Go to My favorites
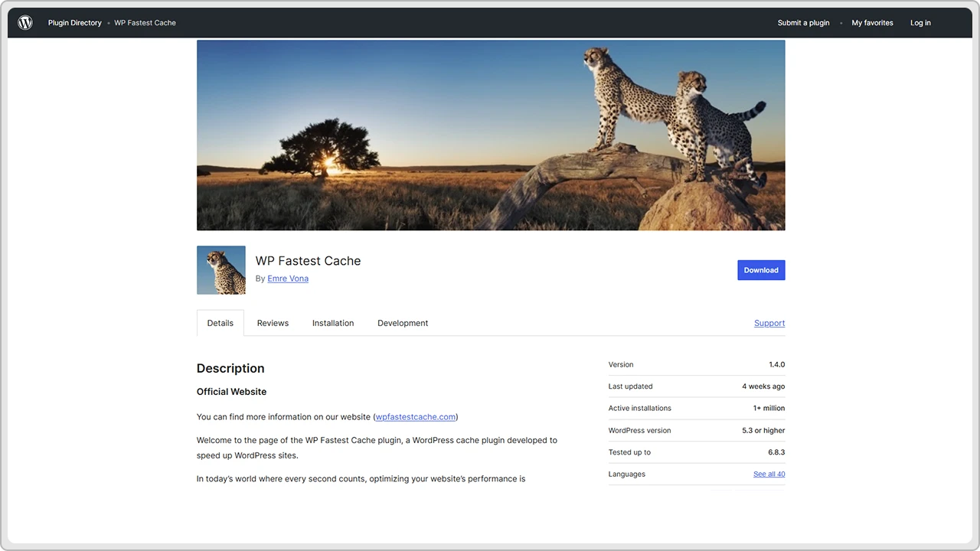This screenshot has width=980, height=551. pos(872,23)
